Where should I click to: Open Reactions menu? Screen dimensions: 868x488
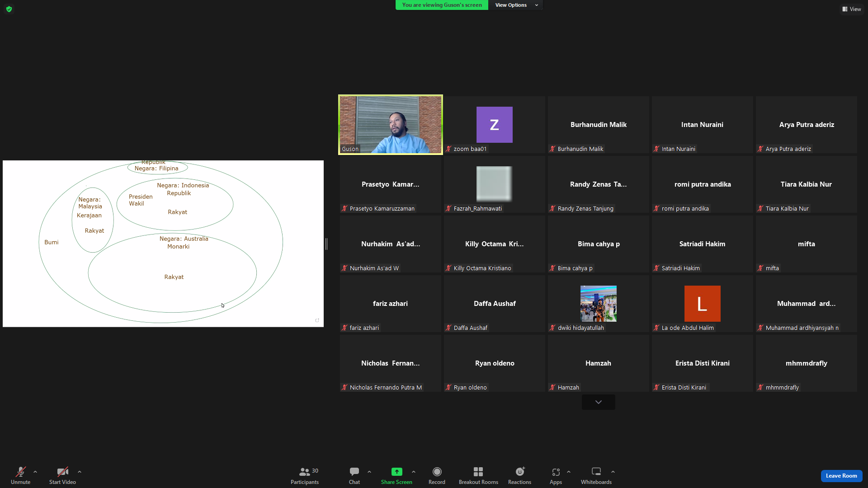pos(519,475)
